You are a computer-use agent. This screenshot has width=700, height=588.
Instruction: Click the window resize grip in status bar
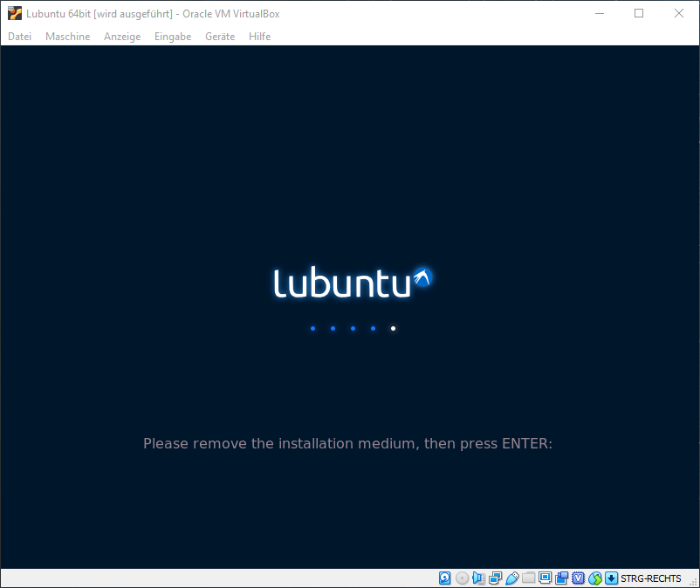[693, 581]
